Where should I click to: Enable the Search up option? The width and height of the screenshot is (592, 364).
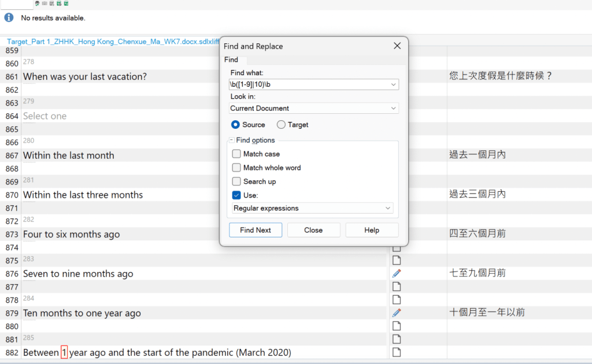[236, 182]
